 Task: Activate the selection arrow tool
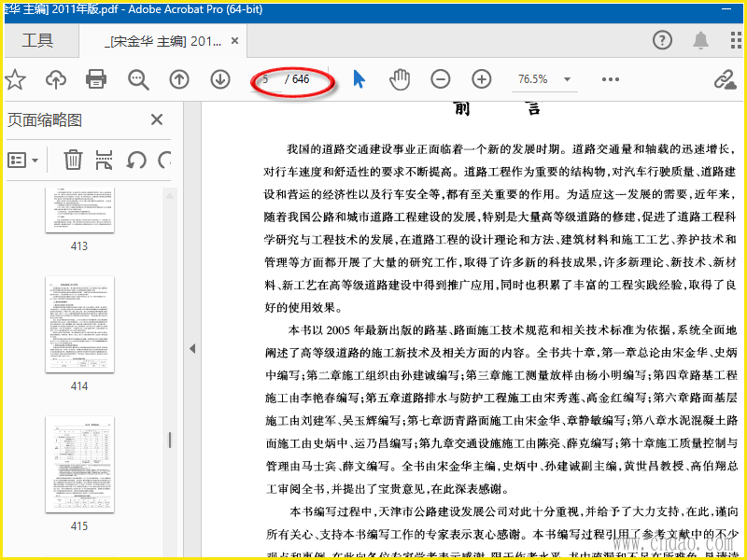pyautogui.click(x=359, y=79)
